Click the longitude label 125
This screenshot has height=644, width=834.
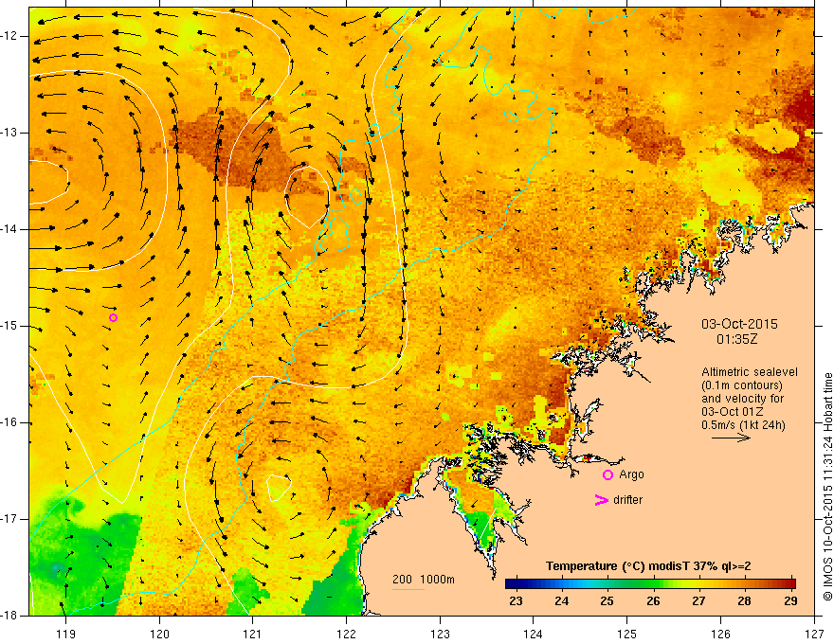pyautogui.click(x=627, y=634)
